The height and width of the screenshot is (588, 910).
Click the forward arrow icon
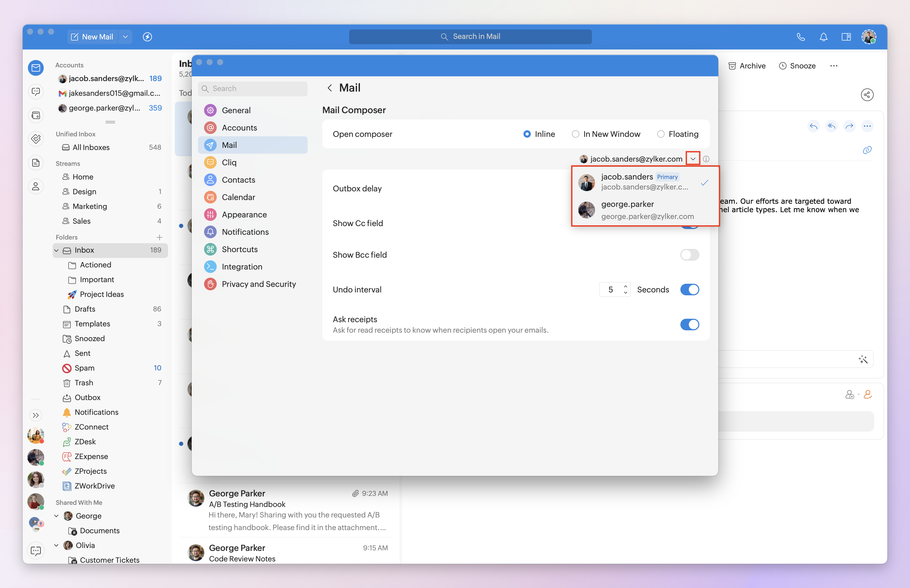click(849, 126)
